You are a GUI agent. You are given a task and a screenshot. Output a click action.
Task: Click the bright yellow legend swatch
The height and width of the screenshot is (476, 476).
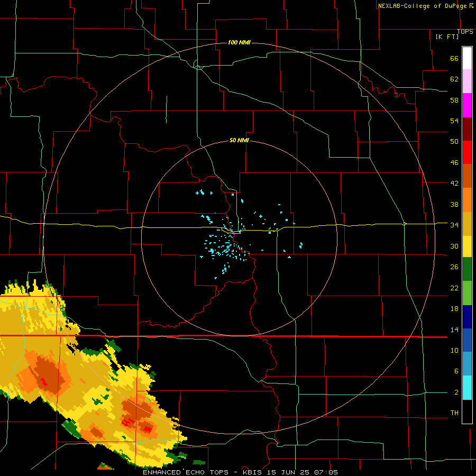(467, 246)
